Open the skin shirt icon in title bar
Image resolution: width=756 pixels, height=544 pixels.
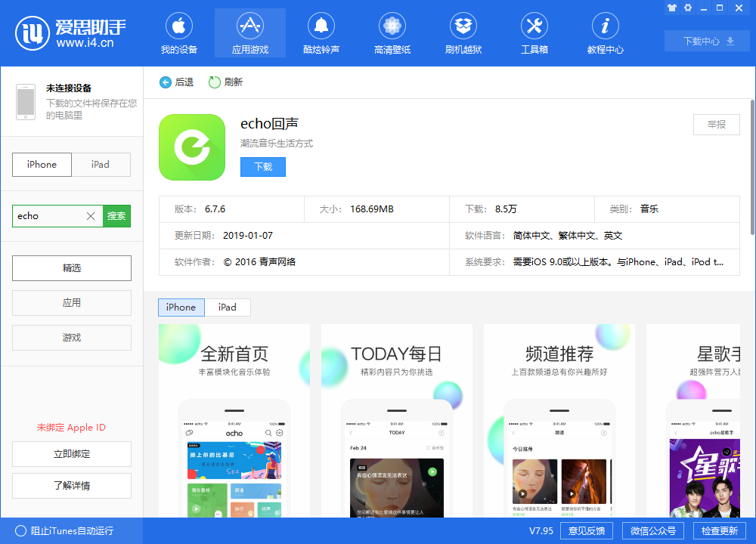[671, 8]
